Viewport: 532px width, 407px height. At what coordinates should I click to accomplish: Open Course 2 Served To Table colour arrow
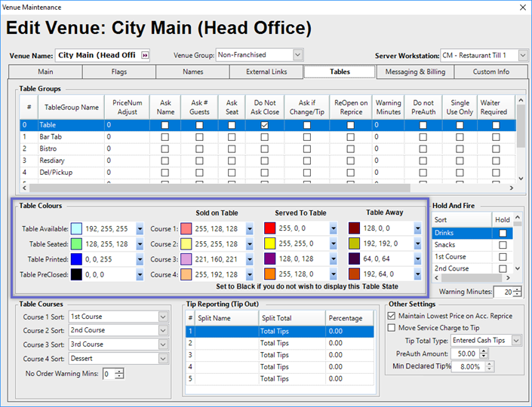tap(334, 244)
